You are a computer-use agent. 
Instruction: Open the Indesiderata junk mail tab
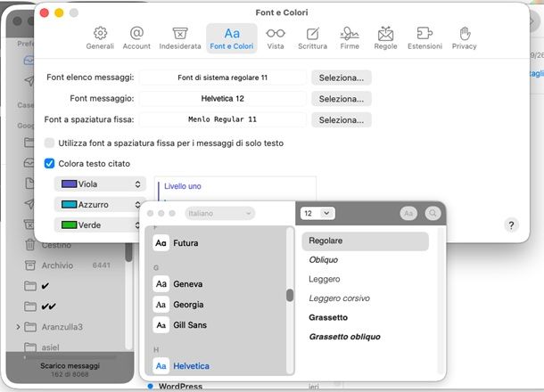pos(180,37)
